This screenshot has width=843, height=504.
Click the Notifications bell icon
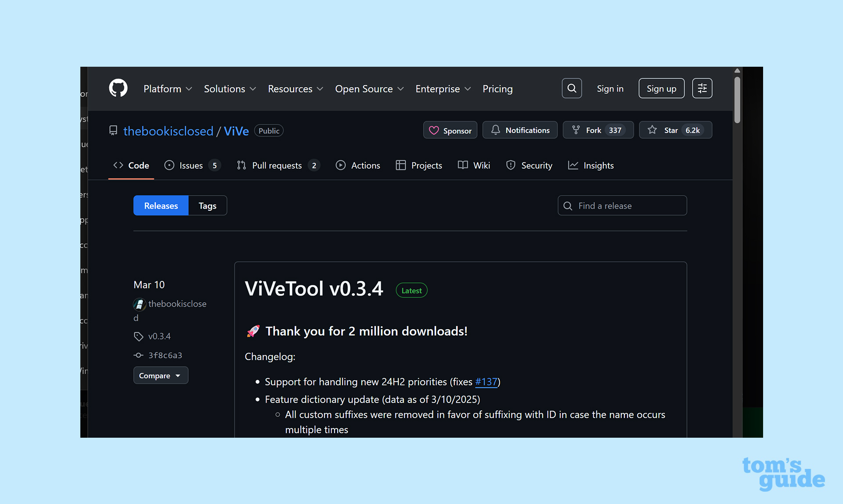[495, 130]
